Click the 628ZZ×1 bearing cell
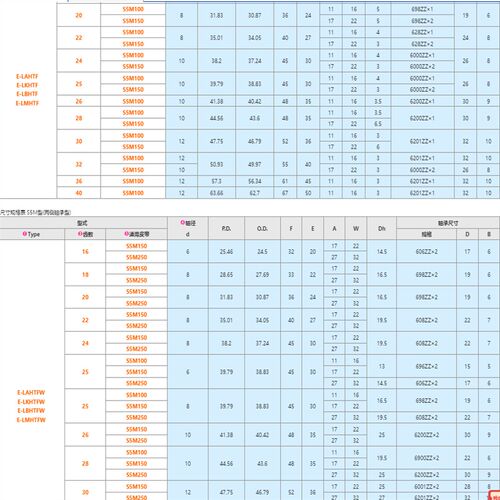 click(422, 32)
